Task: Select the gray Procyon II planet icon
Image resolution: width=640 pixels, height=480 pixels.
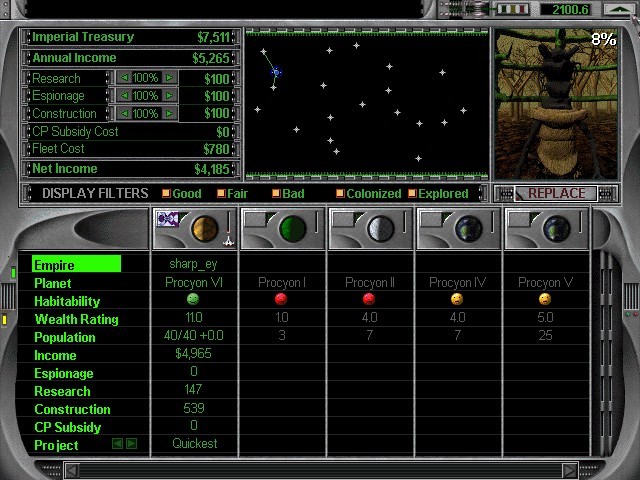Action: coord(381,229)
